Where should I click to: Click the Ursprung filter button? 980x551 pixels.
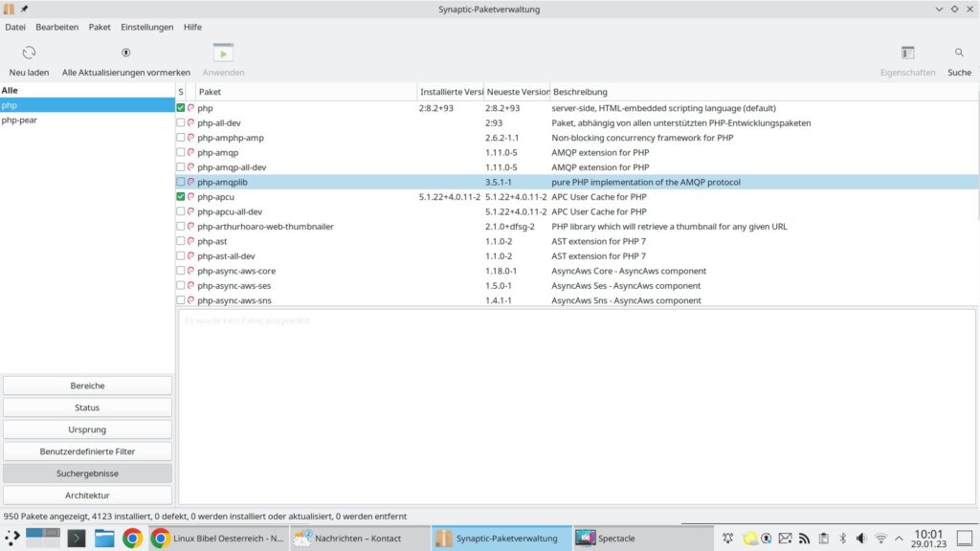(87, 430)
